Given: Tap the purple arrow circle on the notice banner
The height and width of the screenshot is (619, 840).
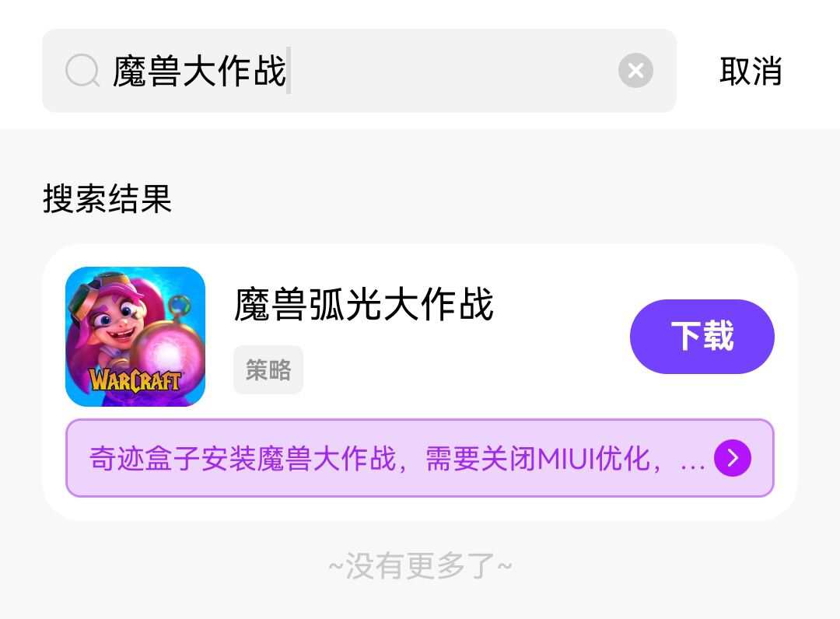Looking at the screenshot, I should click(x=733, y=458).
